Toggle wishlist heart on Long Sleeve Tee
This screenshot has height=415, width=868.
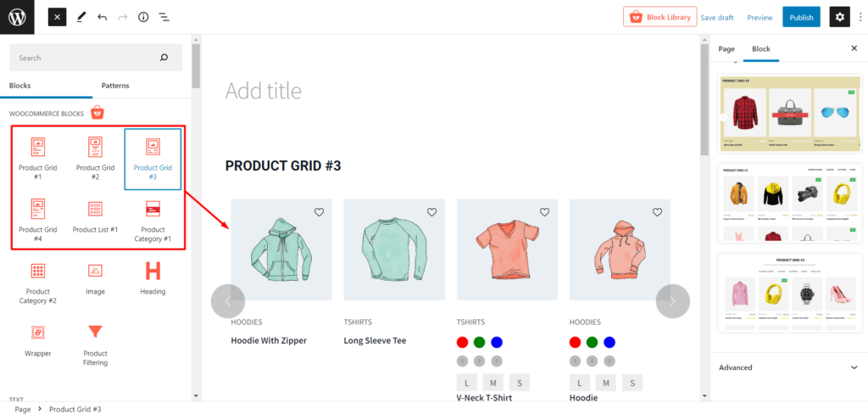point(431,212)
